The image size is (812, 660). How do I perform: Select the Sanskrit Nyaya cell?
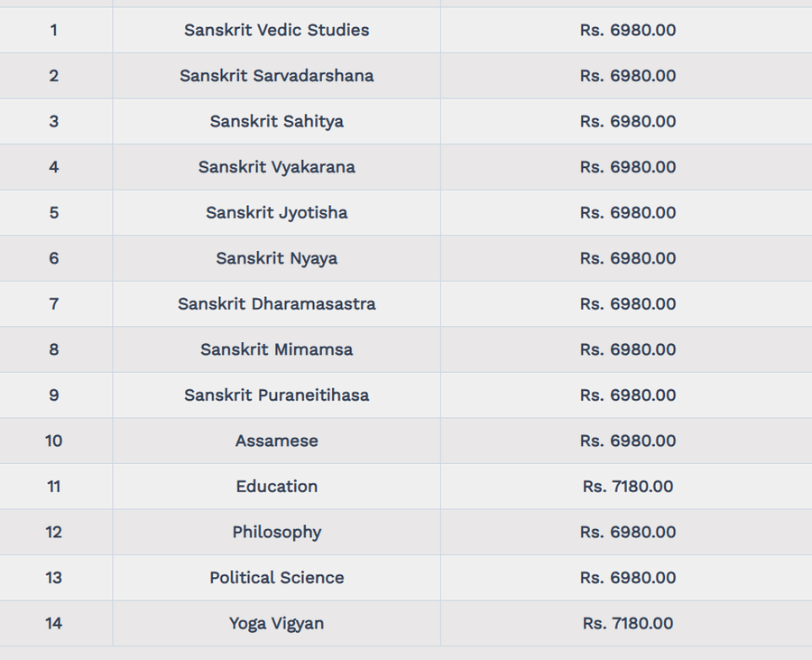tap(276, 258)
